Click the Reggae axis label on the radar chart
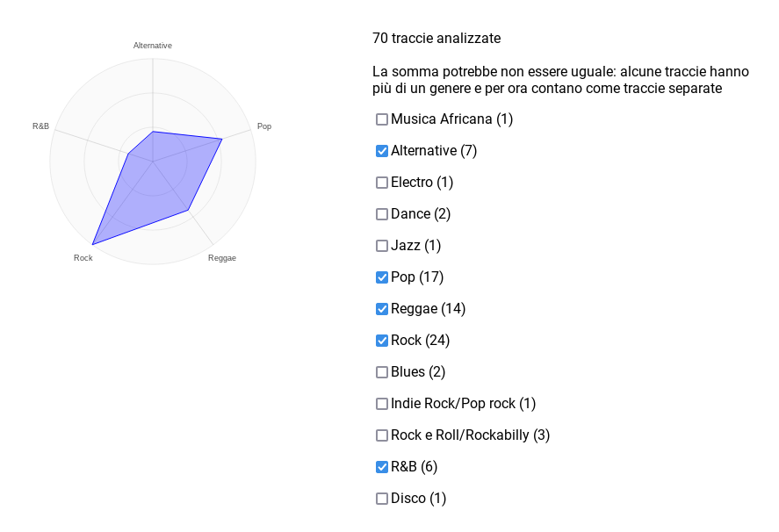 221,258
